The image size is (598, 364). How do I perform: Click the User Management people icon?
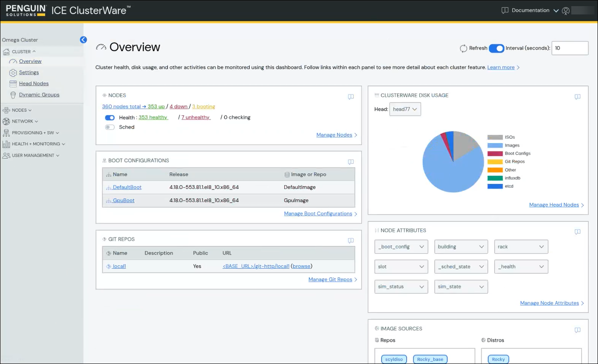(x=6, y=155)
